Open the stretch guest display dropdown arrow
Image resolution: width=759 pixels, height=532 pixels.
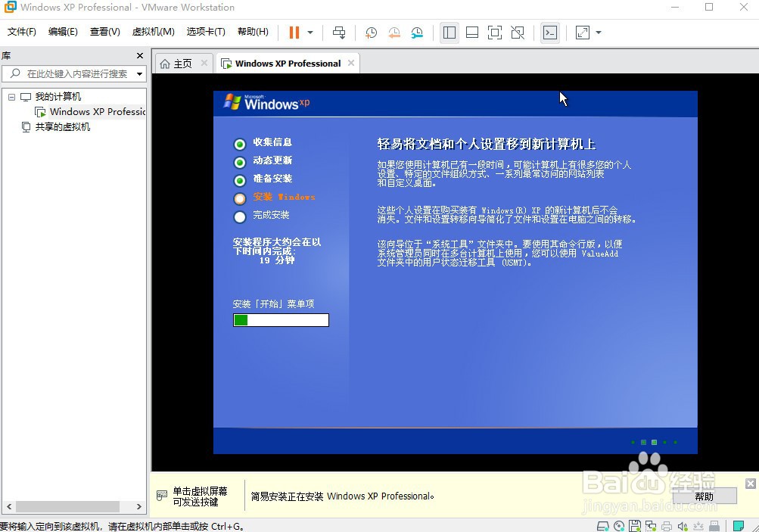click(x=599, y=33)
